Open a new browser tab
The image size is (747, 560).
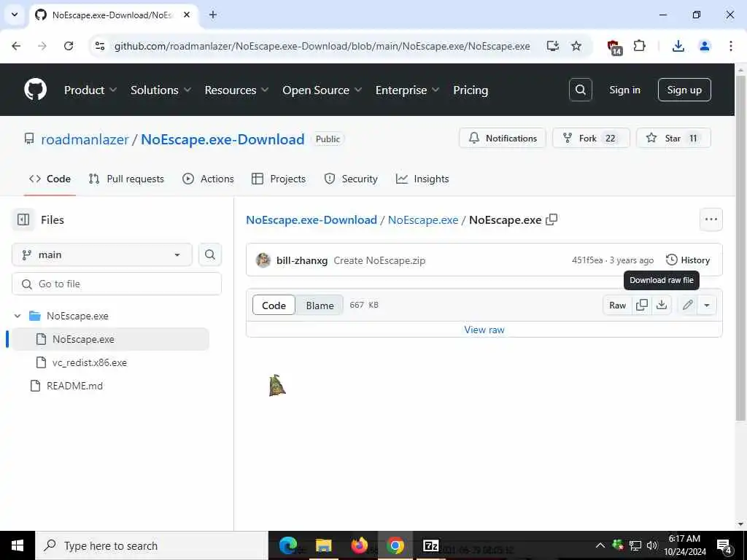[x=213, y=15]
